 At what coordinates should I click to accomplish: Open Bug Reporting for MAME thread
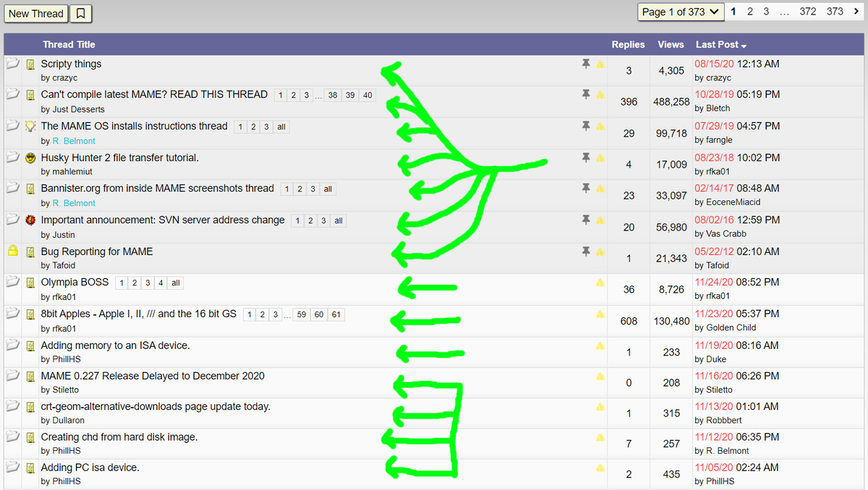click(x=97, y=252)
